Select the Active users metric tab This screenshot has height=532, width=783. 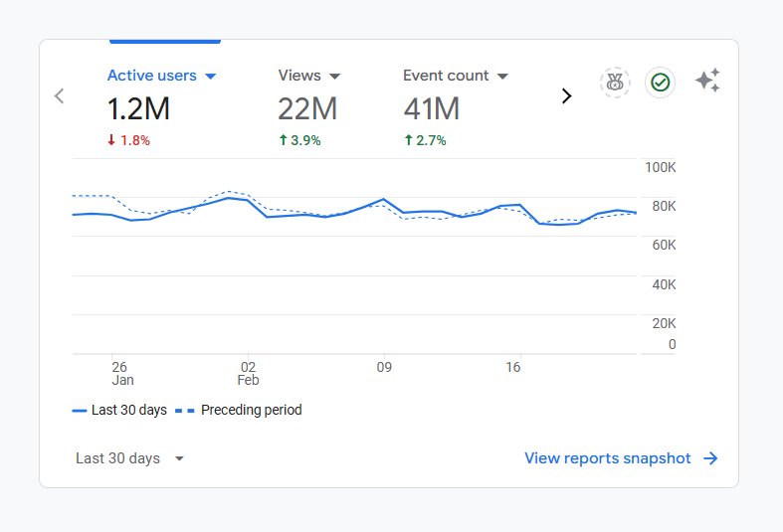[152, 76]
